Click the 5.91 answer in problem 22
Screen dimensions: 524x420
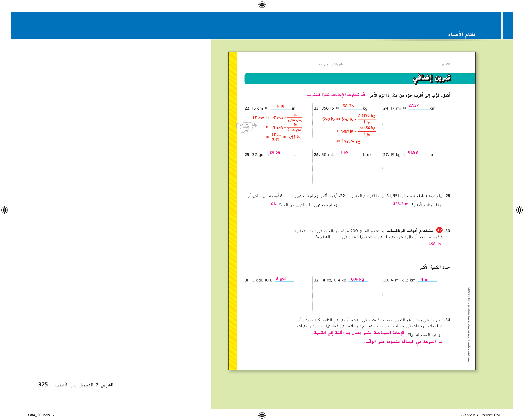280,106
